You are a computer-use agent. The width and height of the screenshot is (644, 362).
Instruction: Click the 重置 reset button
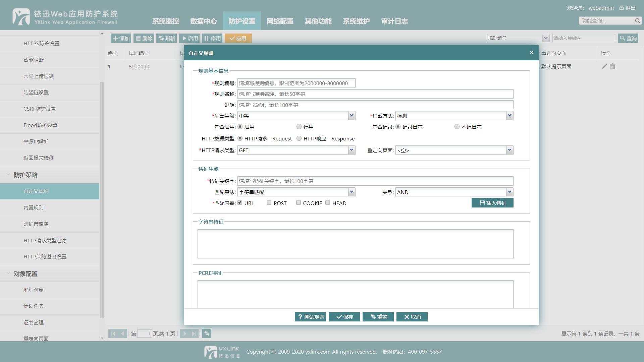[378, 317]
